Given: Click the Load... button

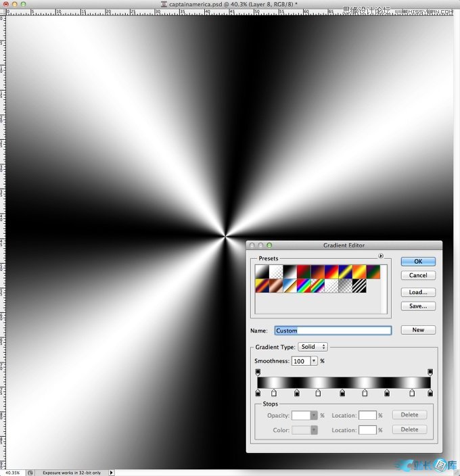Looking at the screenshot, I should point(418,292).
